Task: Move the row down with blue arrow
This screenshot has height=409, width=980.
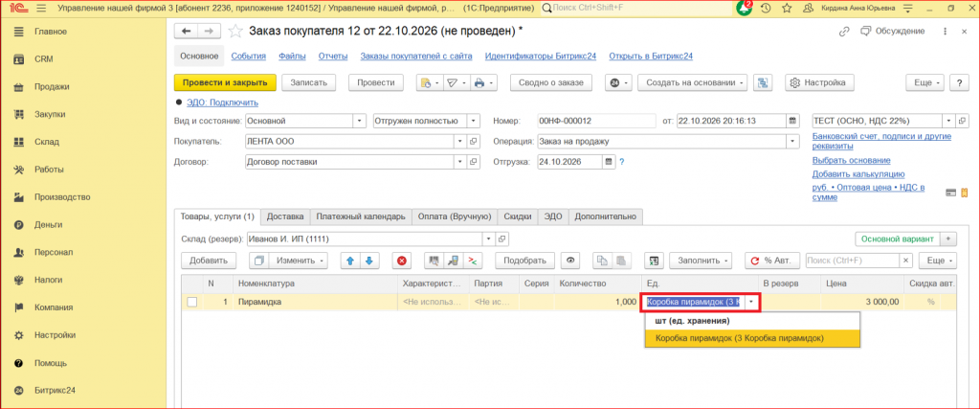Action: coord(368,261)
